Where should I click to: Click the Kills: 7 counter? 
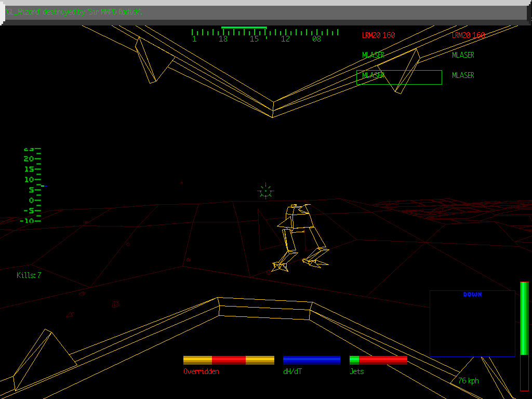(29, 275)
